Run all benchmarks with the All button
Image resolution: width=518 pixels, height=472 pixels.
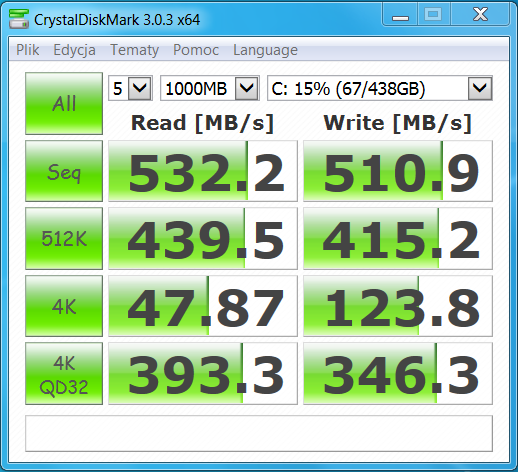coord(64,103)
